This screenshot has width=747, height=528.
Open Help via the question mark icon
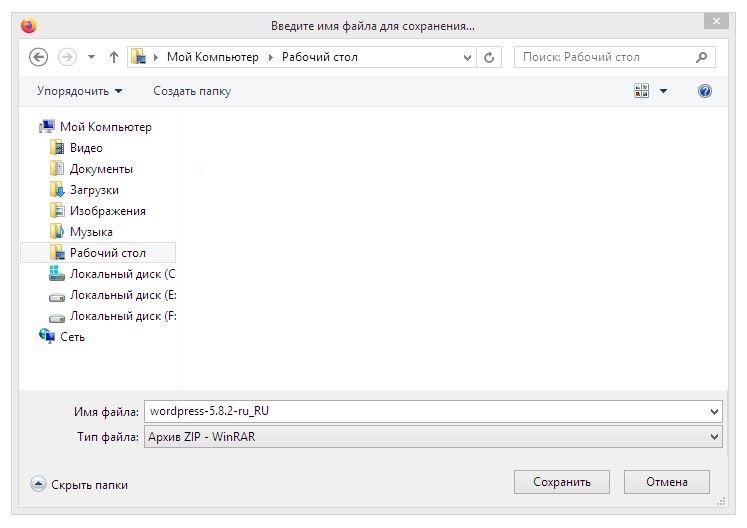click(705, 91)
